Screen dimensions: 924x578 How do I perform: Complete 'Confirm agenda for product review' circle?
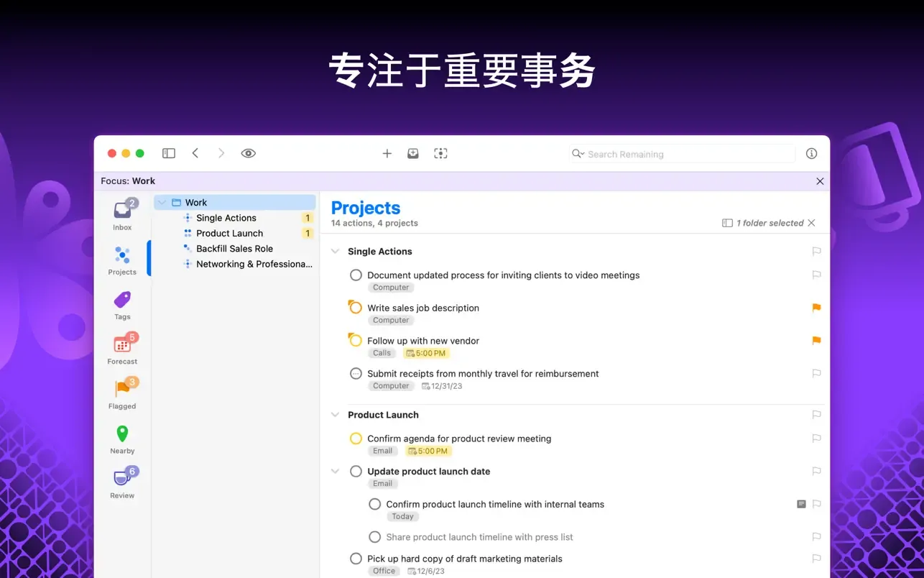pyautogui.click(x=356, y=439)
